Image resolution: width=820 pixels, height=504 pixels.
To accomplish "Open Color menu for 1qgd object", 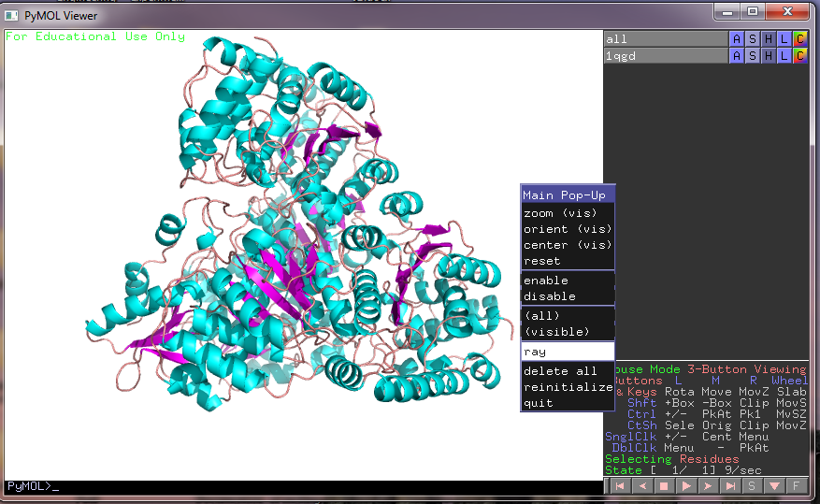I will tap(800, 55).
